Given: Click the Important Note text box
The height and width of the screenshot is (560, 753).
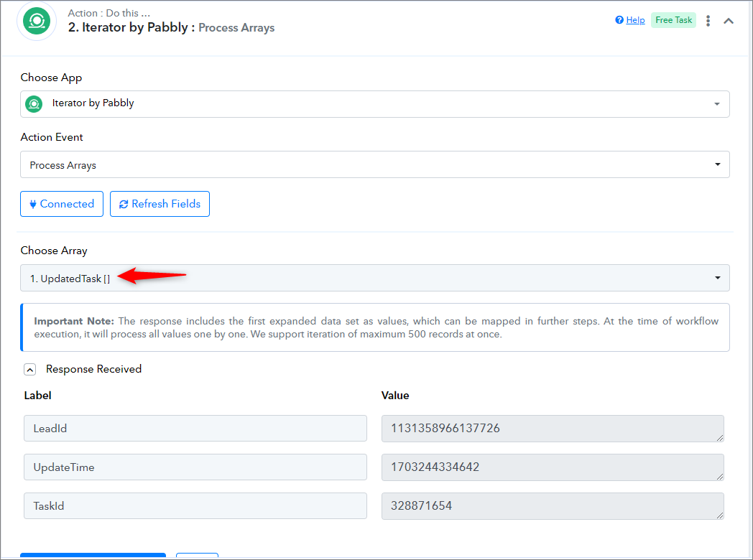Looking at the screenshot, I should tap(374, 327).
